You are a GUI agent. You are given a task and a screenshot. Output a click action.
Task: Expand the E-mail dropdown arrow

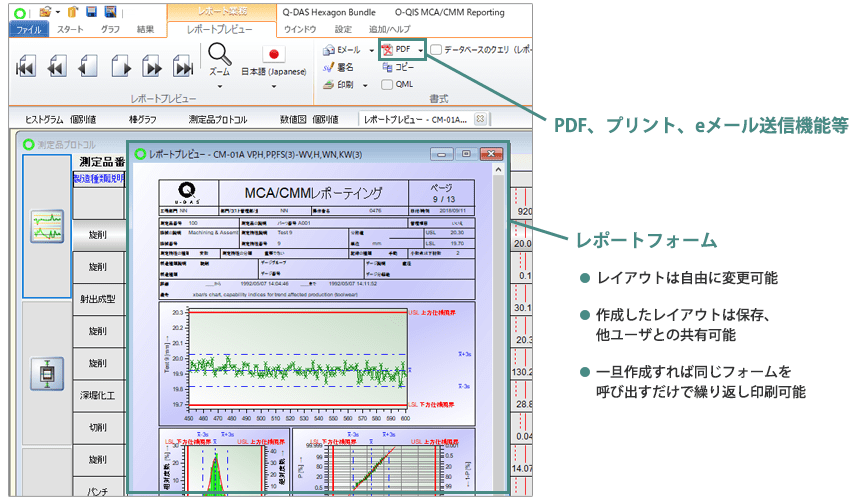point(371,50)
